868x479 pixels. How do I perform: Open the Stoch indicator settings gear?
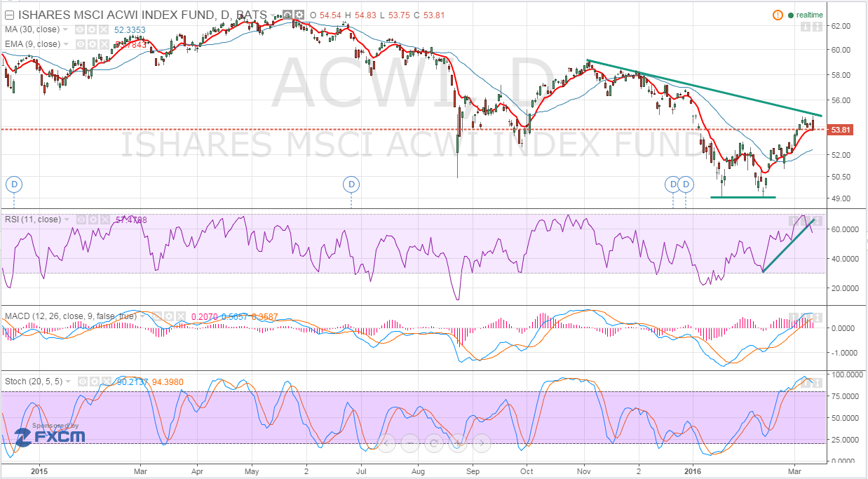pos(94,382)
